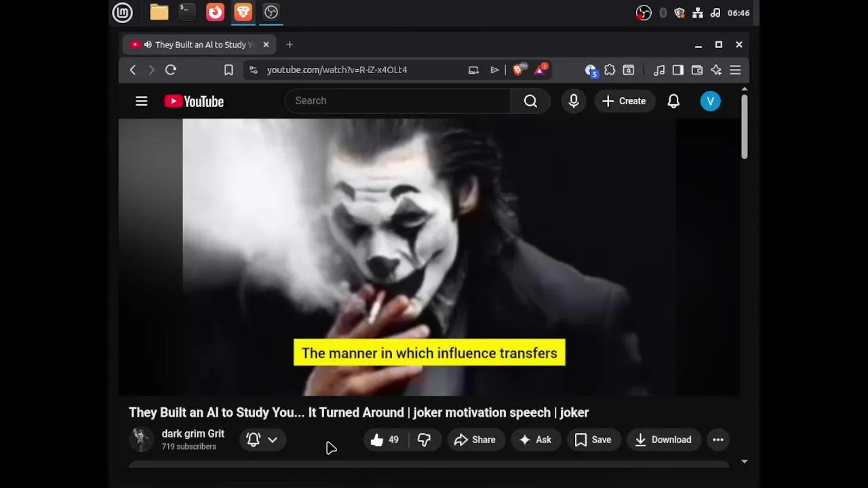This screenshot has width=868, height=488.
Task: Open file manager folder in taskbar
Action: pos(159,12)
